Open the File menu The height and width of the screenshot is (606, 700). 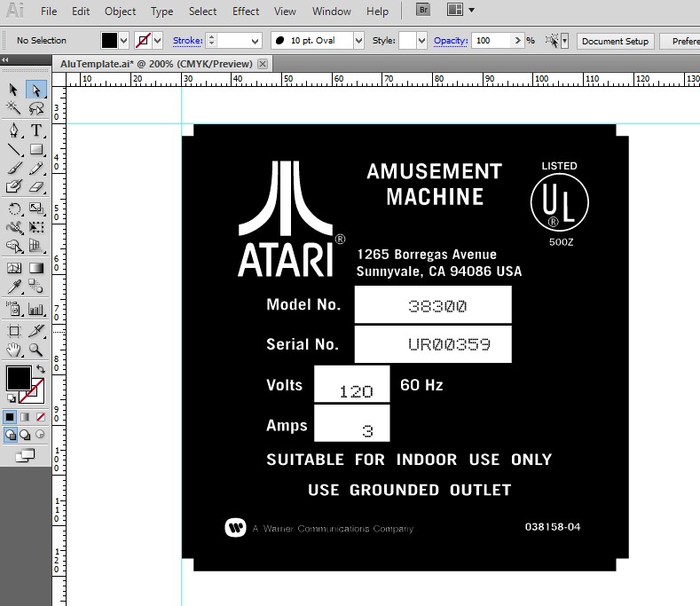(x=49, y=12)
